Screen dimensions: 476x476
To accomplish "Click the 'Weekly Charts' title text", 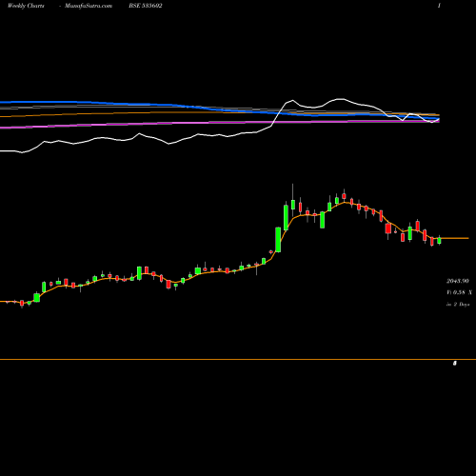I will pyautogui.click(x=26, y=6).
